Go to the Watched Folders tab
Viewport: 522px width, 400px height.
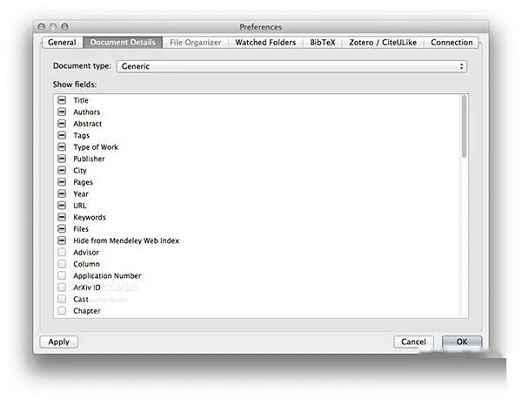pos(266,43)
